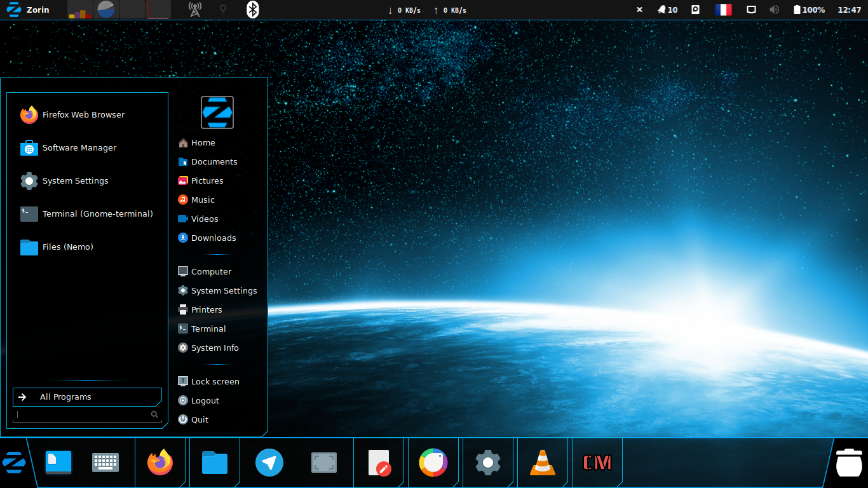Launch Software Manager from the menu
The height and width of the screenshot is (488, 868).
(69, 148)
